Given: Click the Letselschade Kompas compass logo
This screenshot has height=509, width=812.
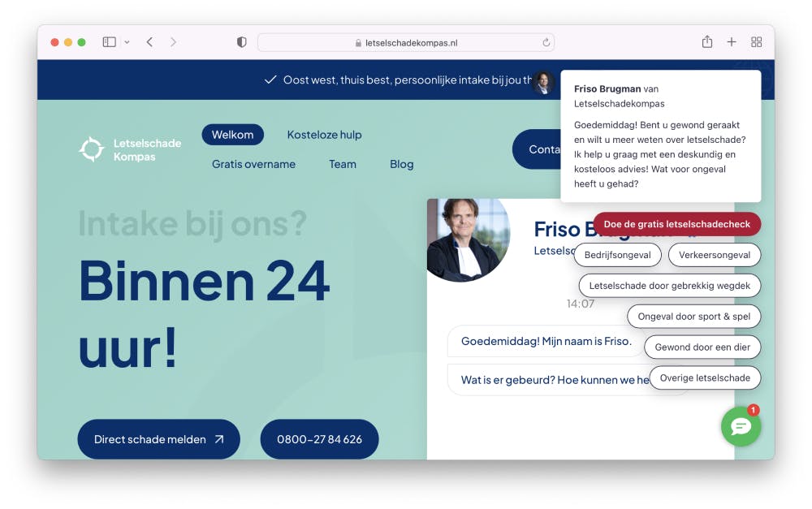Looking at the screenshot, I should 91,149.
